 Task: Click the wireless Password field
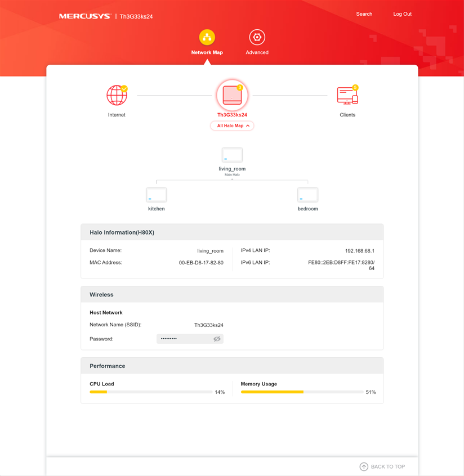pyautogui.click(x=190, y=339)
